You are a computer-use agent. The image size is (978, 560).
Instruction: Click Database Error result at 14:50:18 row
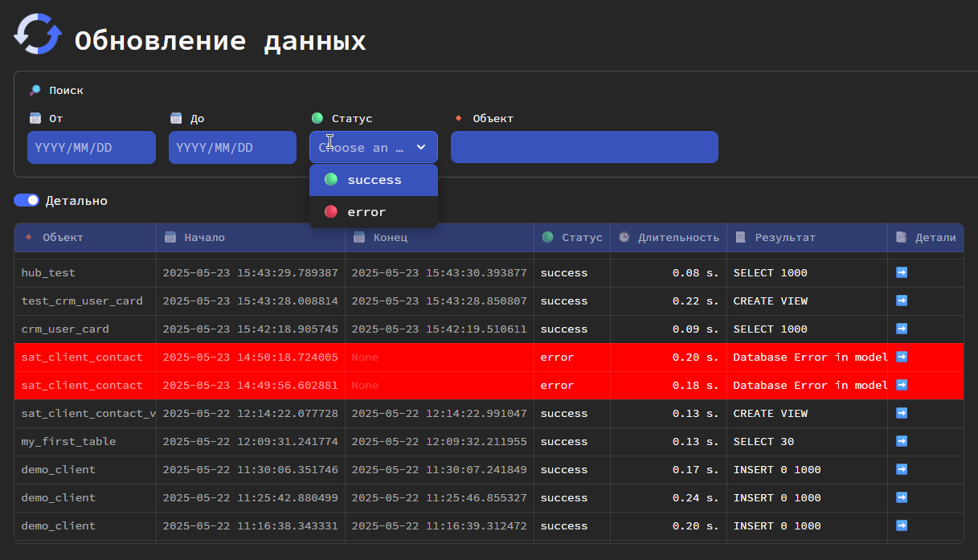(807, 357)
